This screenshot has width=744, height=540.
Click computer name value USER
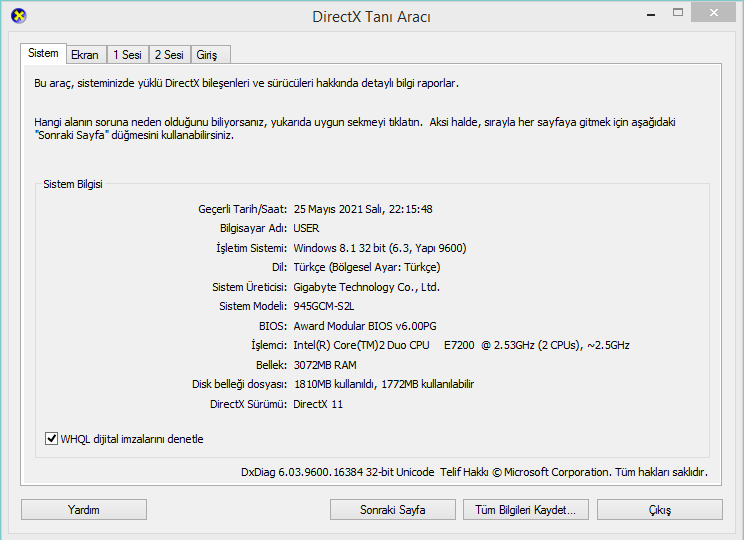[x=307, y=228]
